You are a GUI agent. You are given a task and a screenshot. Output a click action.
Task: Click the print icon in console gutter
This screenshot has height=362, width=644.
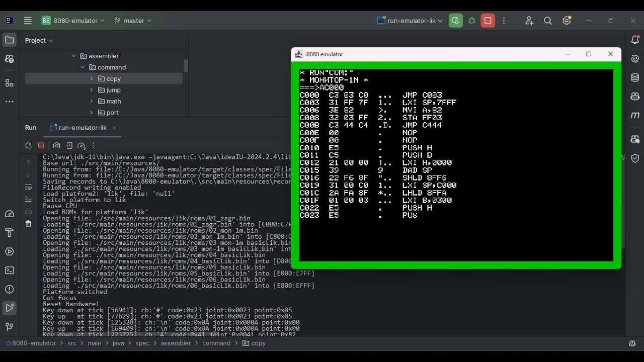(x=28, y=212)
